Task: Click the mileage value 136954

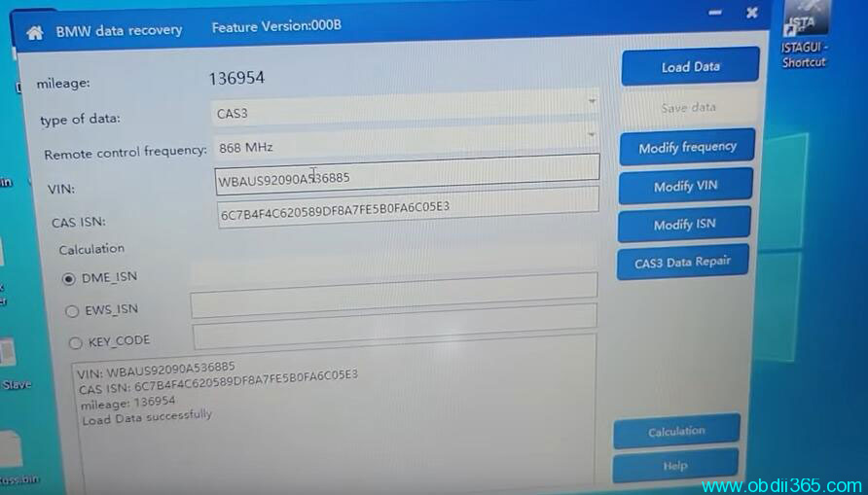Action: pyautogui.click(x=236, y=79)
